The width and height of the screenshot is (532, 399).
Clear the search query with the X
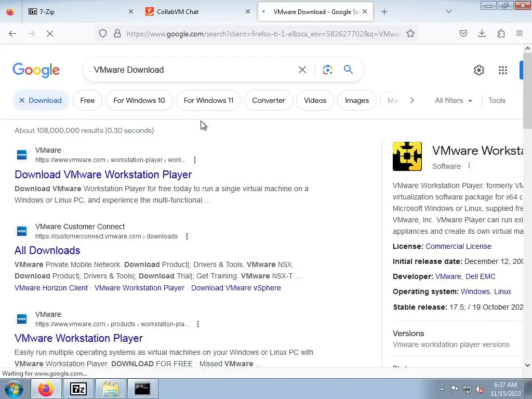302,70
